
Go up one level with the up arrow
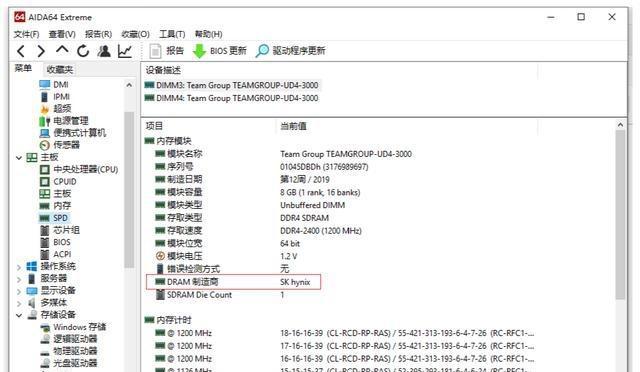pyautogui.click(x=62, y=50)
